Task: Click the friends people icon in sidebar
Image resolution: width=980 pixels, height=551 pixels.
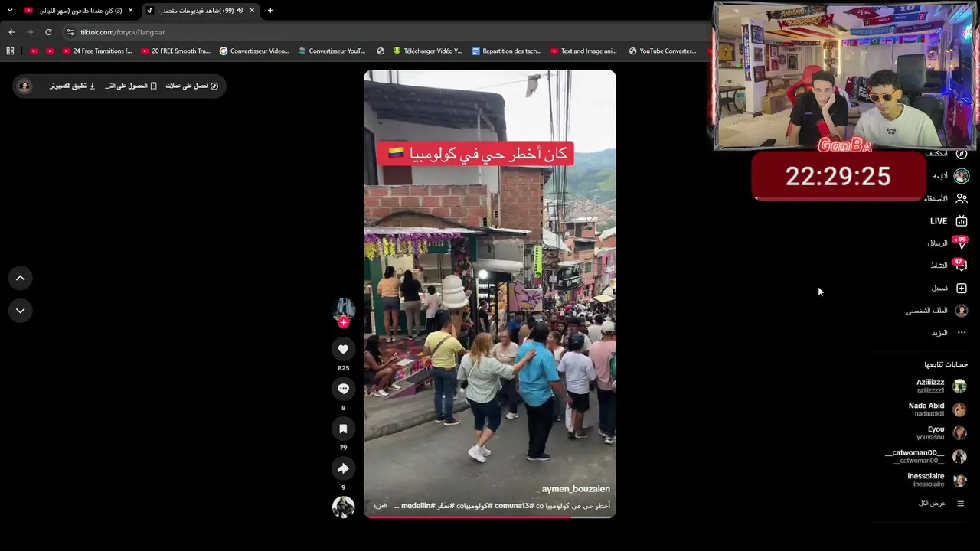Action: (x=962, y=198)
